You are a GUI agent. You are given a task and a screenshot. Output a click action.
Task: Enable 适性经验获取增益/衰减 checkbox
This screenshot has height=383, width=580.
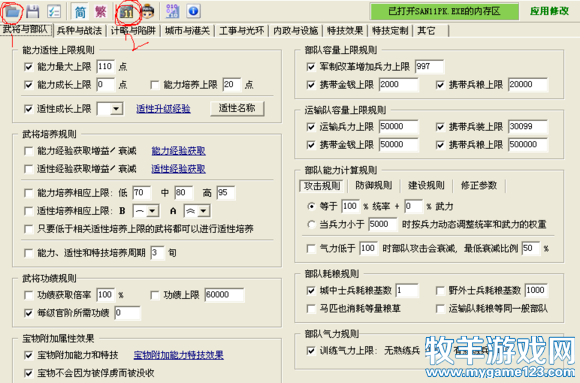point(28,169)
